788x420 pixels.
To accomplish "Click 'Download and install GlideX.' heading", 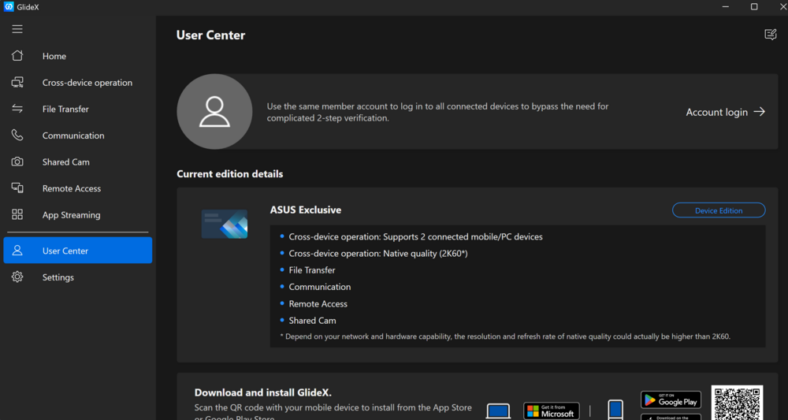I will (263, 393).
